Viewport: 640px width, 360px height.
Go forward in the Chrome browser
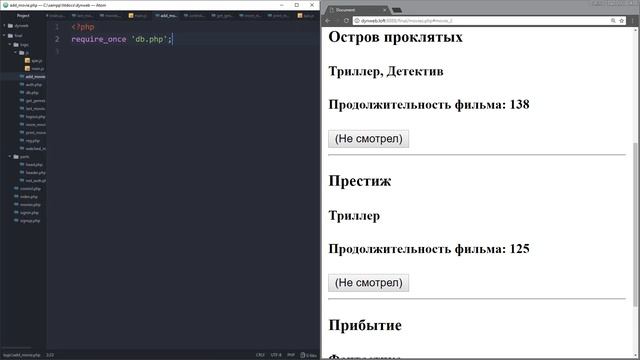337,20
